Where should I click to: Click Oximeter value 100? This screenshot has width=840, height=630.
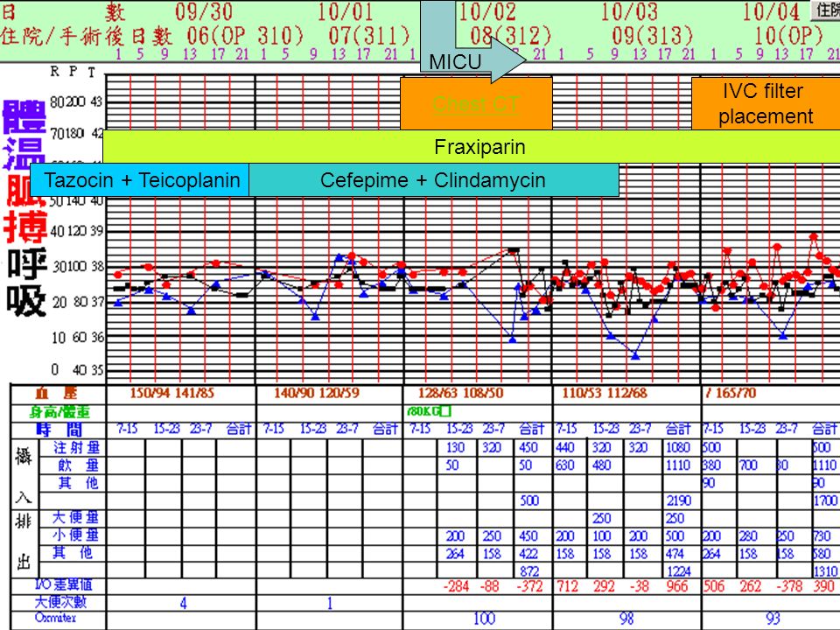coord(484,619)
